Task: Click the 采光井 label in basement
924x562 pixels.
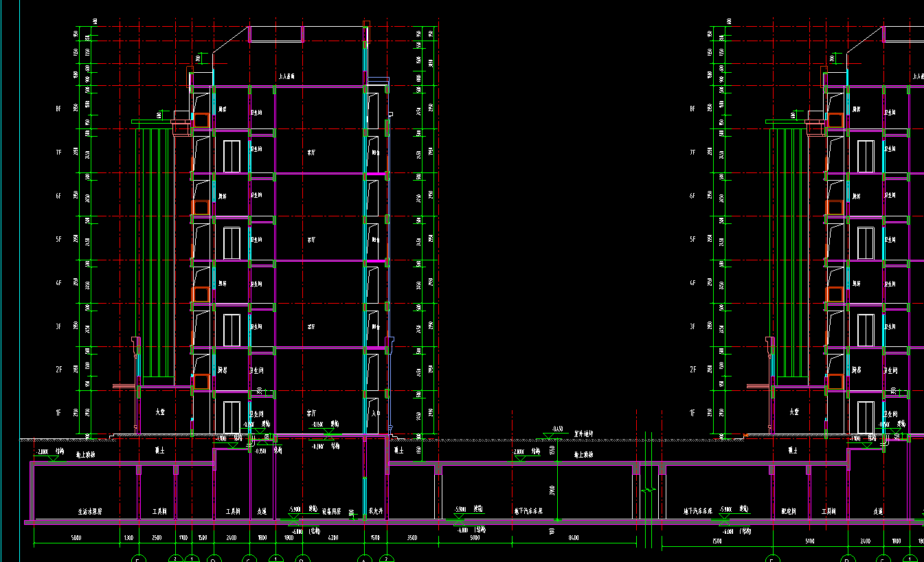Action: 375,511
